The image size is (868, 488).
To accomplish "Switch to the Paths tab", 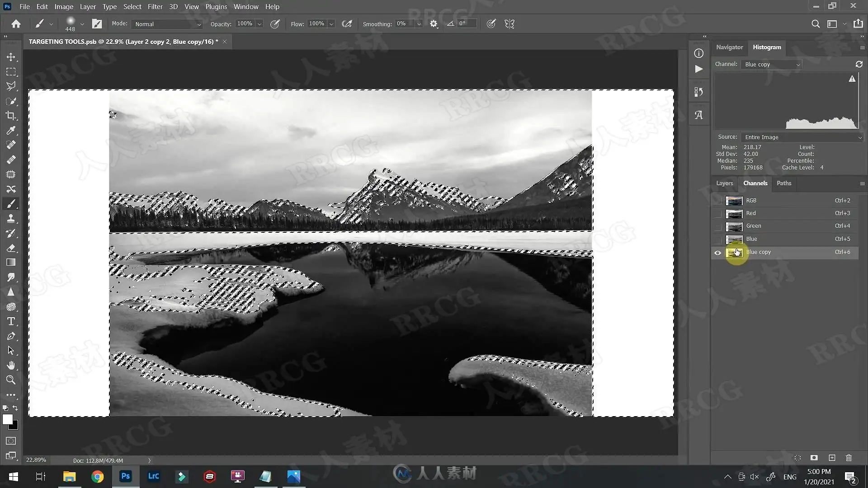I will click(x=784, y=183).
